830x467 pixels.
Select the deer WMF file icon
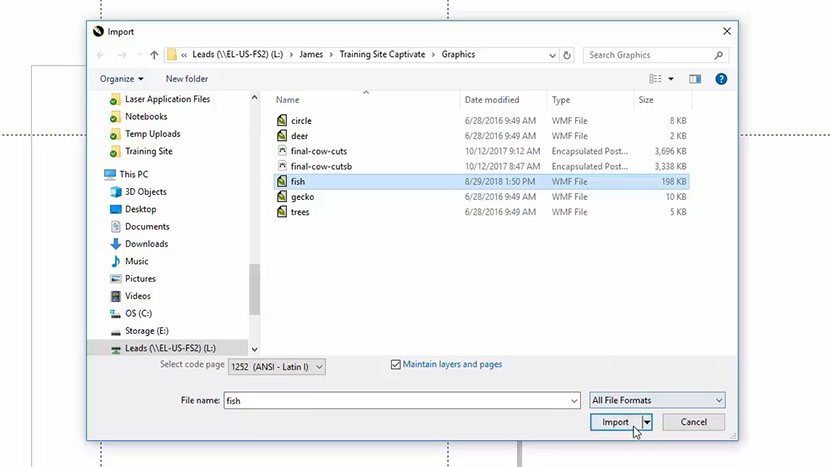tap(282, 136)
